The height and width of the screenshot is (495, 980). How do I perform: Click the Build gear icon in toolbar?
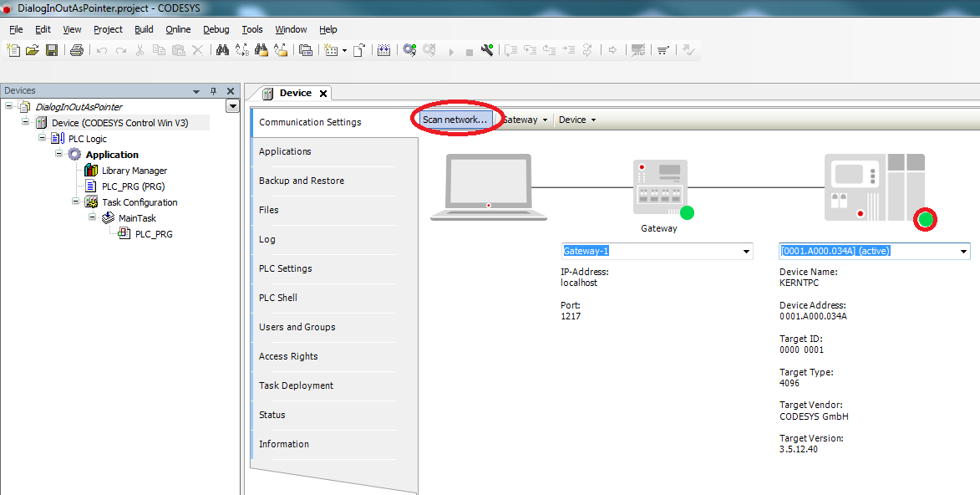click(409, 51)
